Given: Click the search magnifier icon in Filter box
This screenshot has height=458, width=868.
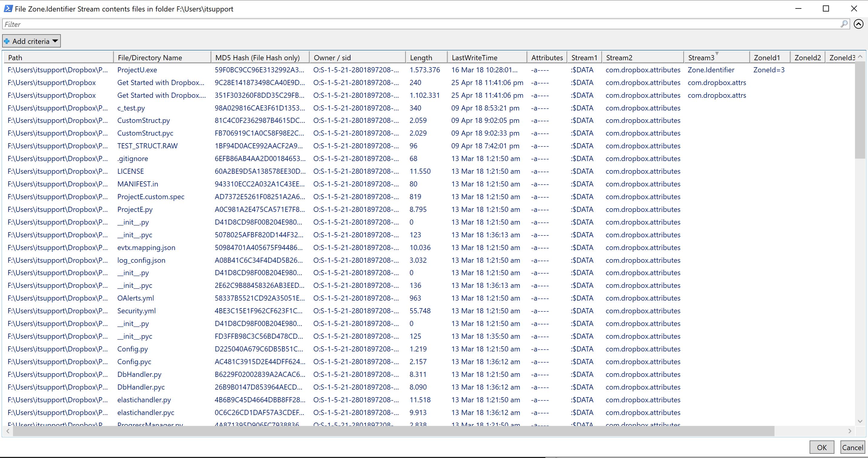Looking at the screenshot, I should 844,24.
